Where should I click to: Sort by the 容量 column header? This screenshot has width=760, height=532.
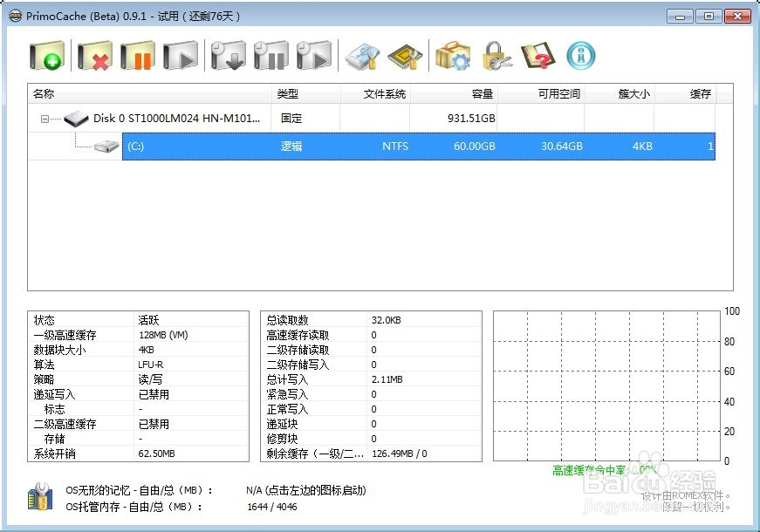tap(454, 93)
